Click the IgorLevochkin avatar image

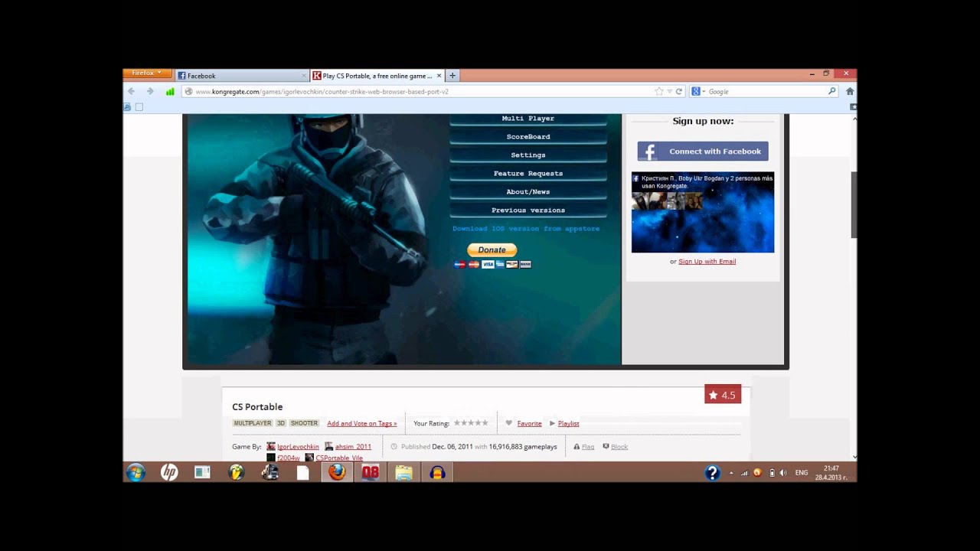271,446
